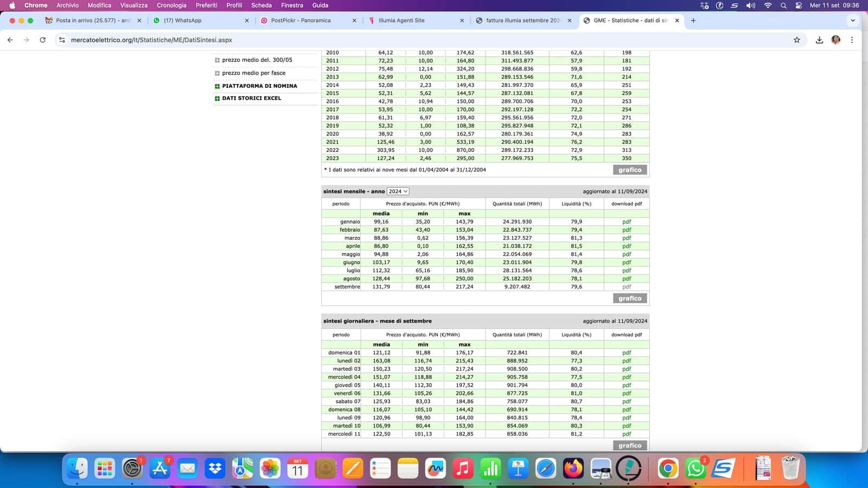Click grafico button under monthly summary
The width and height of the screenshot is (868, 488).
(x=629, y=298)
